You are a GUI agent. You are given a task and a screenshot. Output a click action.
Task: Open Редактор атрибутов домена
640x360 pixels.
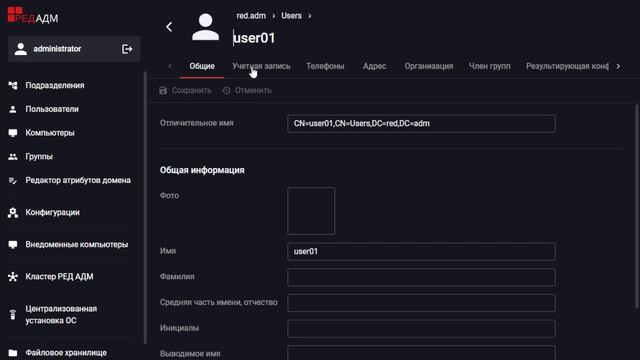click(x=78, y=180)
